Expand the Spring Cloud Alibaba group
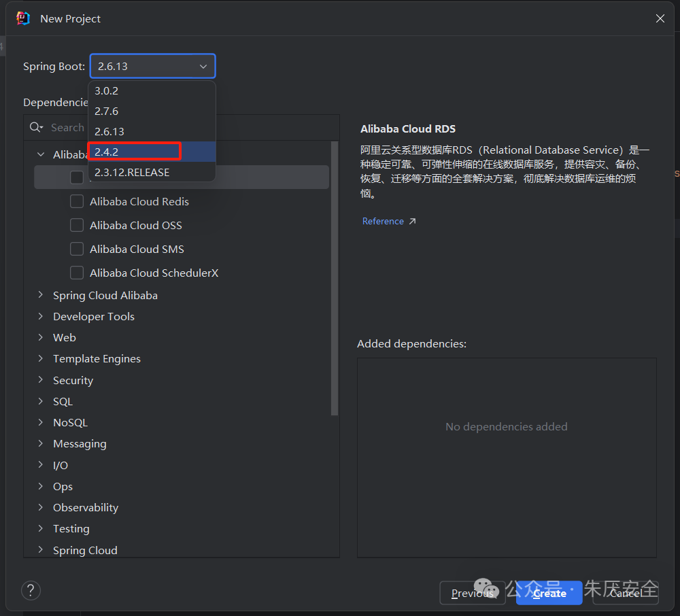680x616 pixels. [41, 295]
